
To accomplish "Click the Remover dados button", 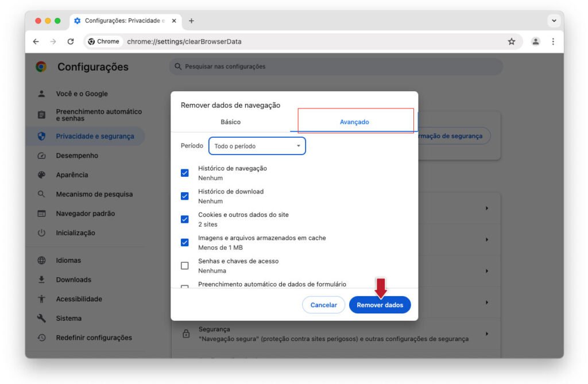I will (x=380, y=305).
